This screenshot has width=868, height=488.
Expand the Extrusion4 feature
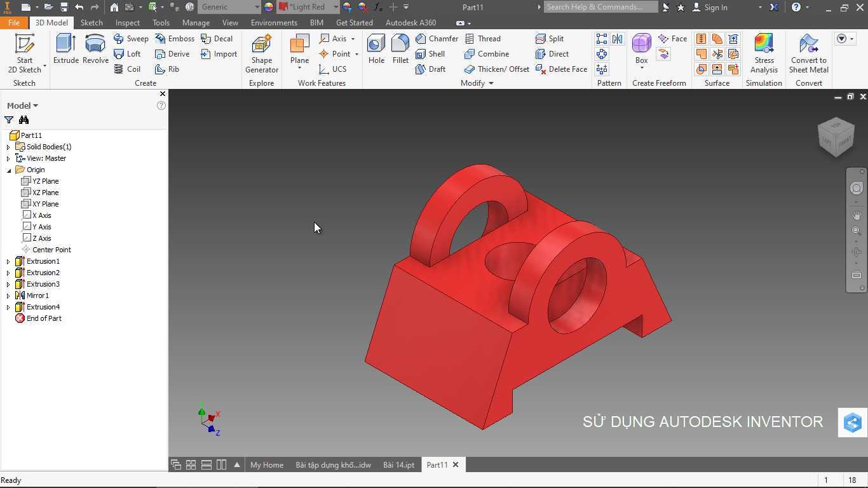pos(8,307)
